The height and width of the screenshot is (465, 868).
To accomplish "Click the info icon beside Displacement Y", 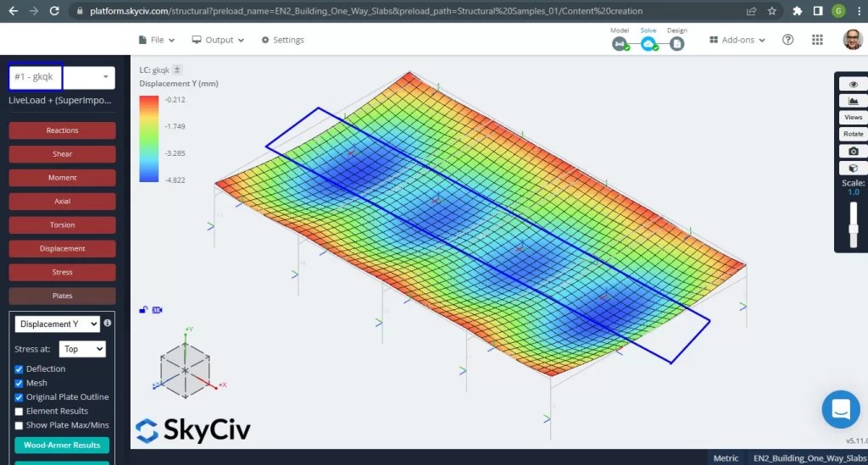I will 108,323.
